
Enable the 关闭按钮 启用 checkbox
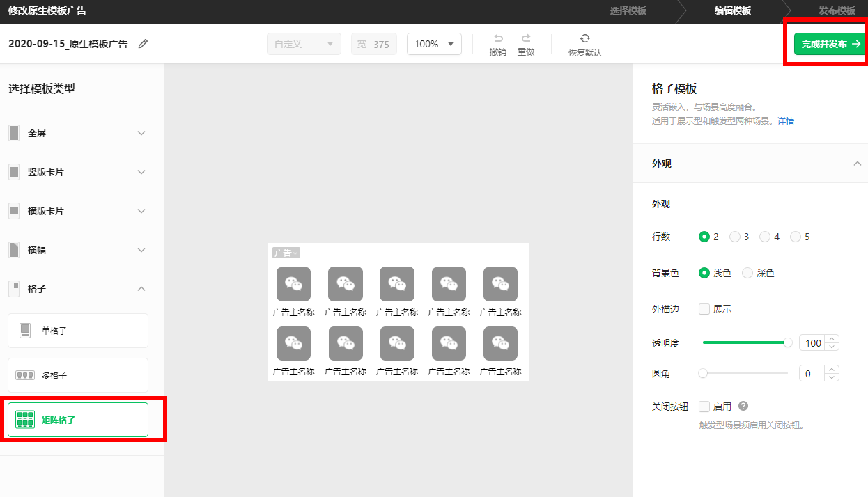tap(704, 407)
